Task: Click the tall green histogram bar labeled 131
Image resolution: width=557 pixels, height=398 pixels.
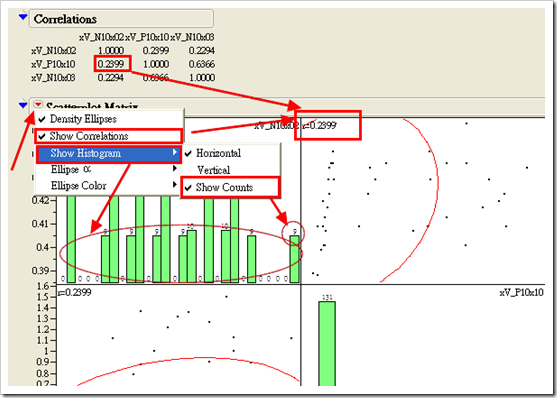Action: [x=327, y=343]
